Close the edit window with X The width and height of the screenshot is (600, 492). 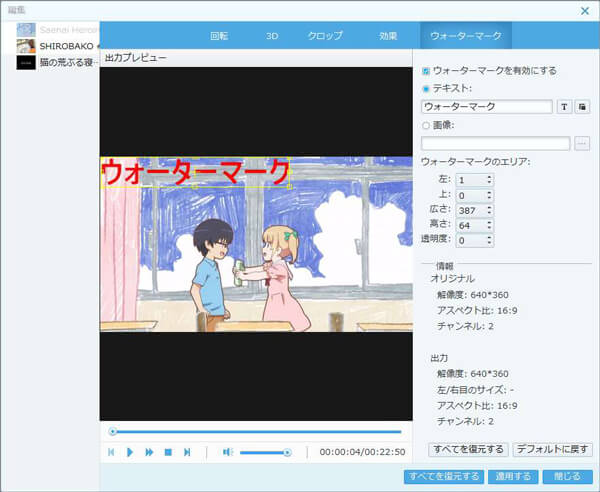tap(585, 11)
